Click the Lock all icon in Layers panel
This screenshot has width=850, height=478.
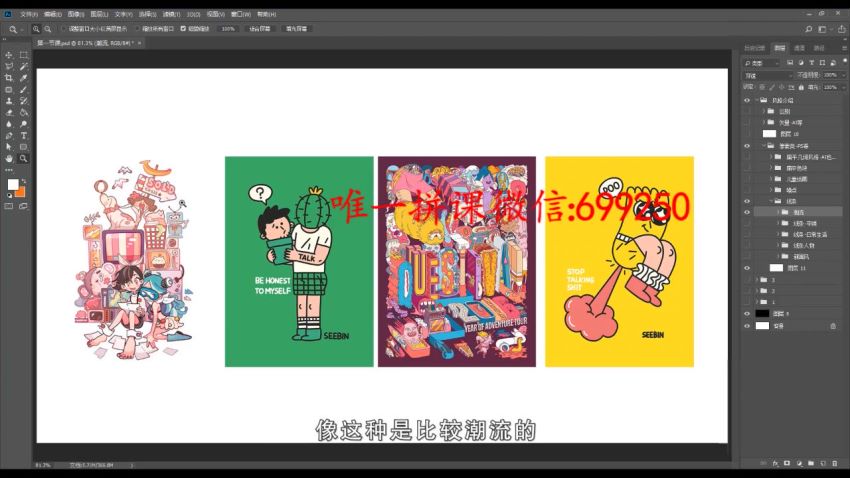coord(801,87)
